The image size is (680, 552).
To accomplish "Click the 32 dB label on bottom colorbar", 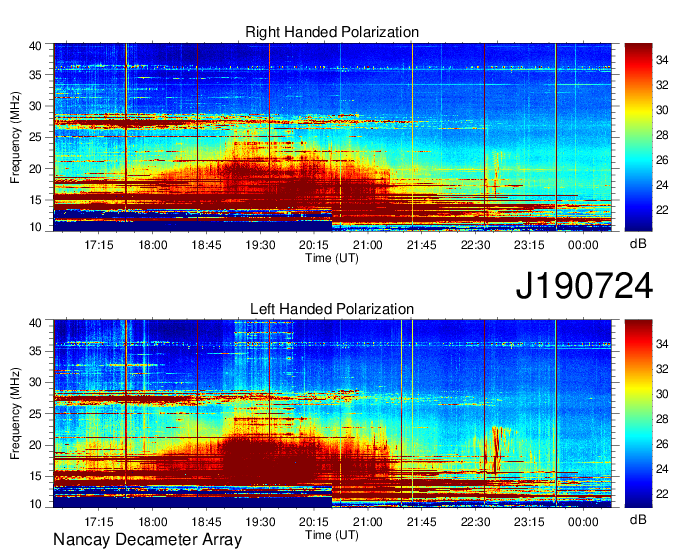I will 662,369.
